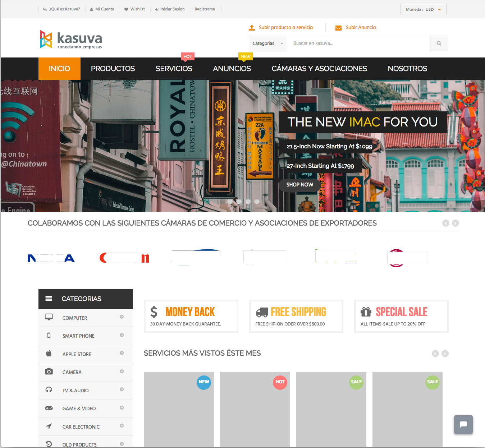The image size is (485, 448).
Task: Open the chat bubble widget
Action: pyautogui.click(x=463, y=425)
